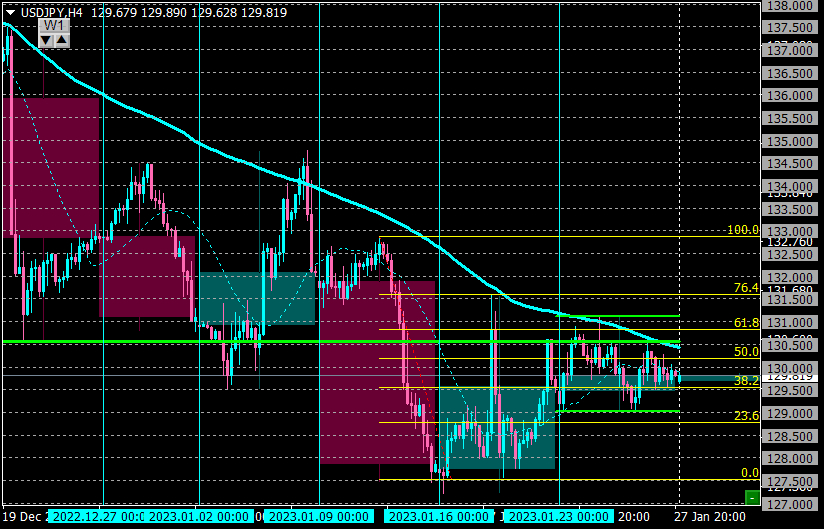Screen dimensions: 824x529
Task: Click the 127.000 price scale label
Action: [790, 504]
